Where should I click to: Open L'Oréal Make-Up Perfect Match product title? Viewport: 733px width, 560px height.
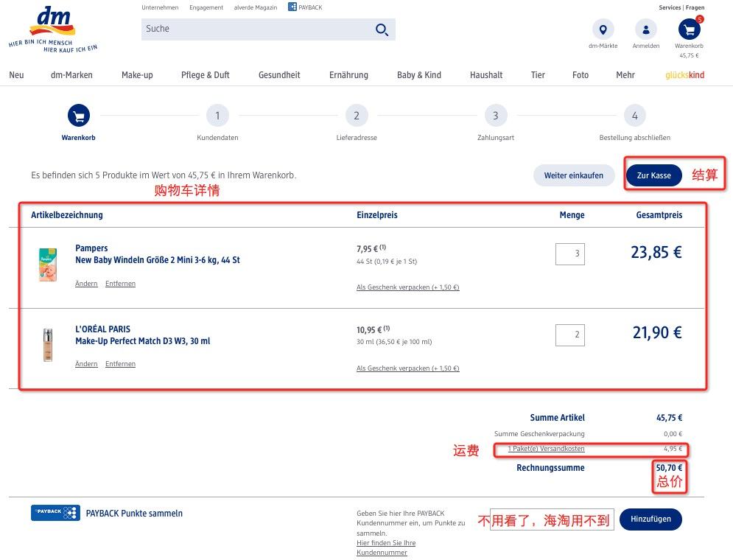[x=143, y=335]
